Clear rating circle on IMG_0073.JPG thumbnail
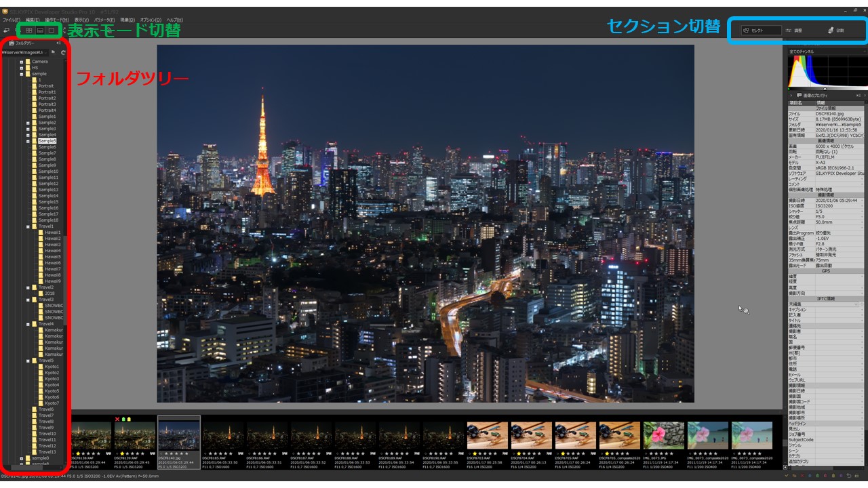The width and height of the screenshot is (868, 488). pos(646,453)
